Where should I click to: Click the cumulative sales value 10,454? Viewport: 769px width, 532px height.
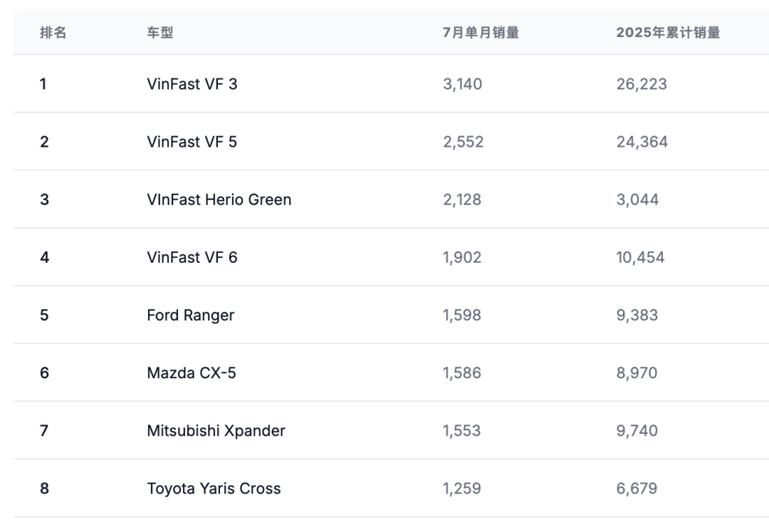coord(641,257)
